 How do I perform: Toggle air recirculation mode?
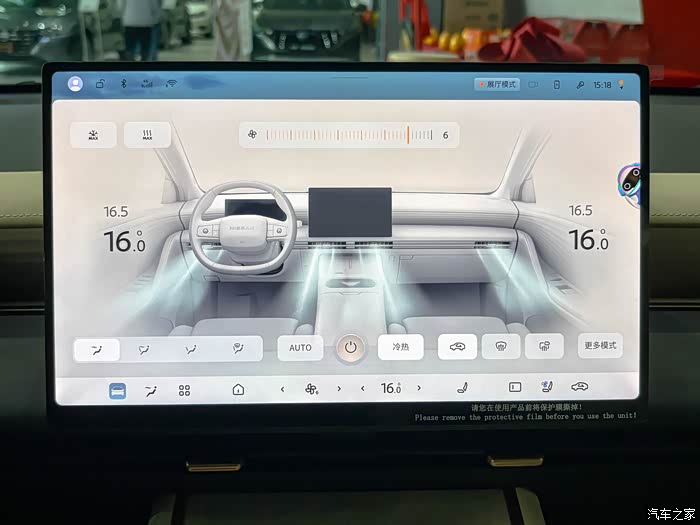click(x=457, y=346)
